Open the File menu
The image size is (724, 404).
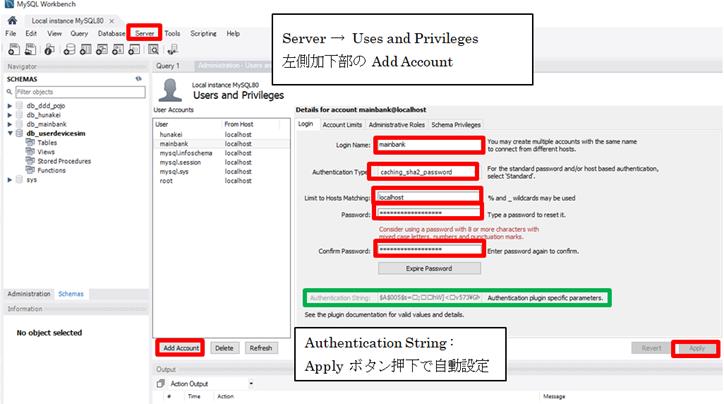coord(11,33)
